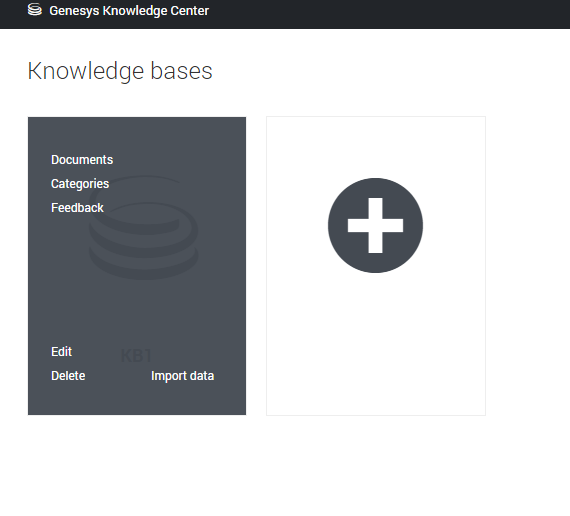This screenshot has width=570, height=516.
Task: Click empty area right of the add card
Action: [x=527, y=265]
